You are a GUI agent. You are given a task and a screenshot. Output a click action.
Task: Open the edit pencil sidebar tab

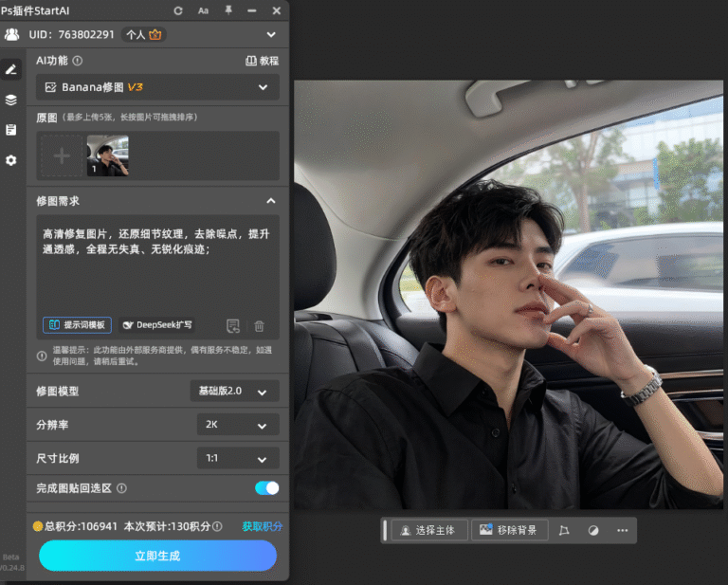(10, 69)
